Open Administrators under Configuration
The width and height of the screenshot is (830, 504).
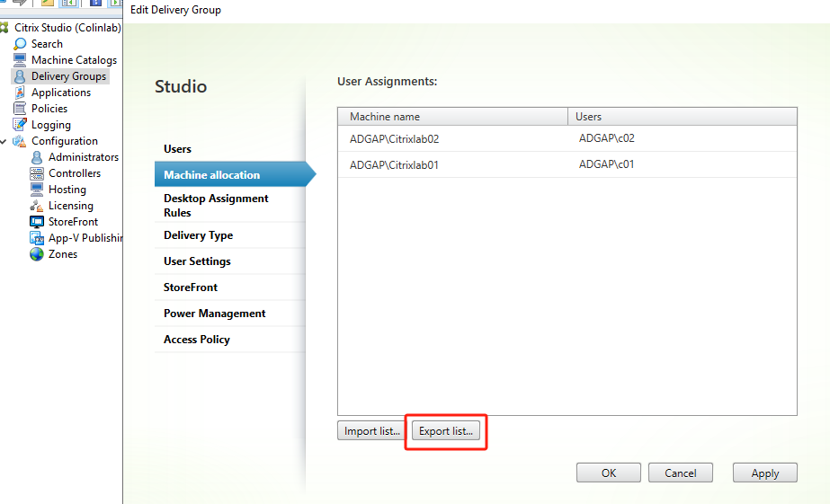pyautogui.click(x=83, y=157)
